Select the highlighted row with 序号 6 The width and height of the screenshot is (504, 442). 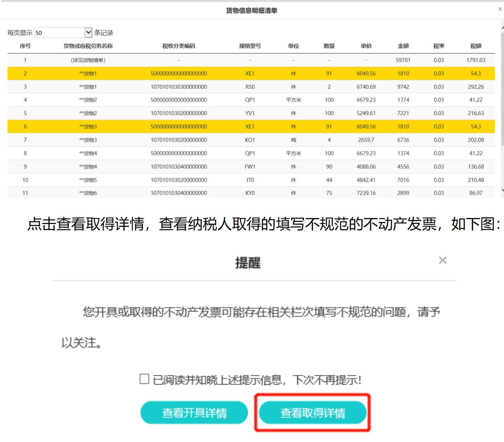[251, 126]
